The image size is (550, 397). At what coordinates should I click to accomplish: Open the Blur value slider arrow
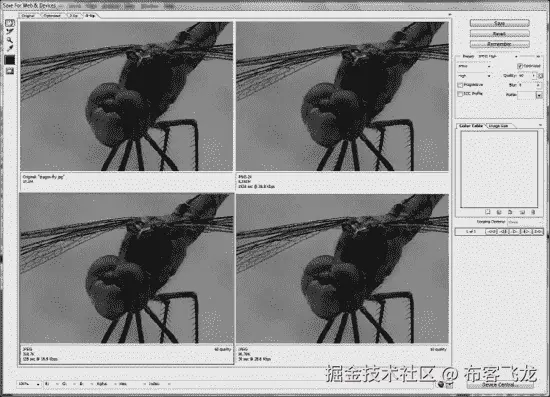pyautogui.click(x=538, y=85)
